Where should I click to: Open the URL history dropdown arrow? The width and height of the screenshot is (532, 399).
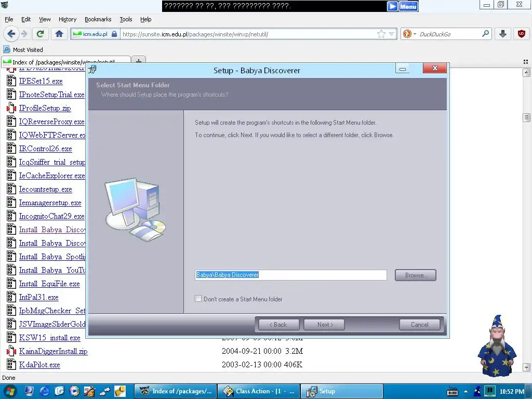[x=392, y=34]
